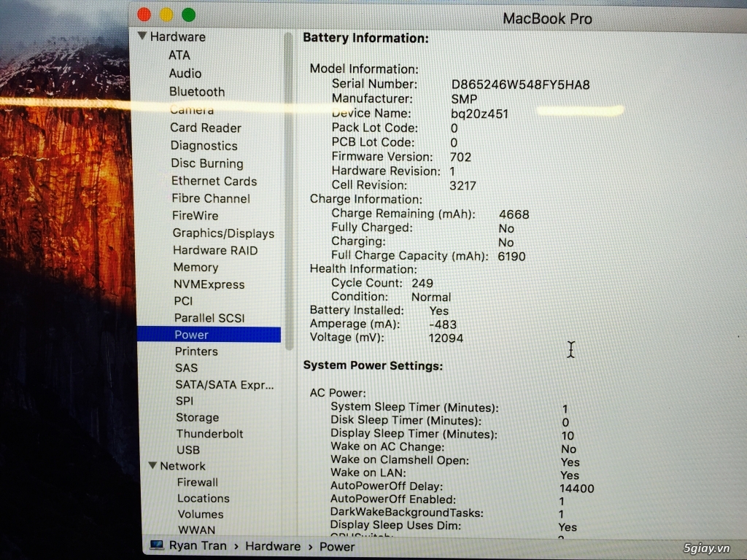
Task: Click the sidebar vertical scrollbar
Action: [x=289, y=190]
